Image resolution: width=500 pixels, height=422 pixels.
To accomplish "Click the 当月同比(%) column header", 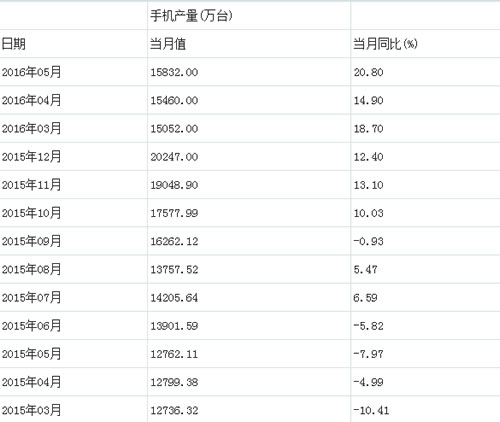I will click(x=385, y=44).
